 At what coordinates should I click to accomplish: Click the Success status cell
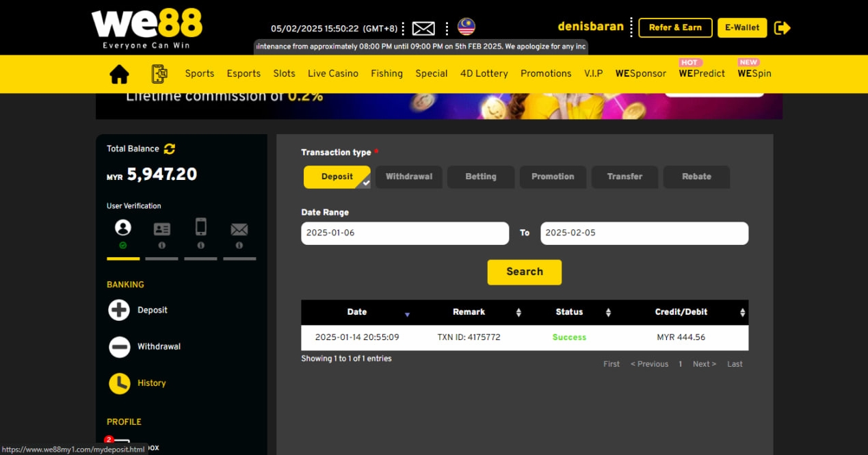tap(569, 337)
